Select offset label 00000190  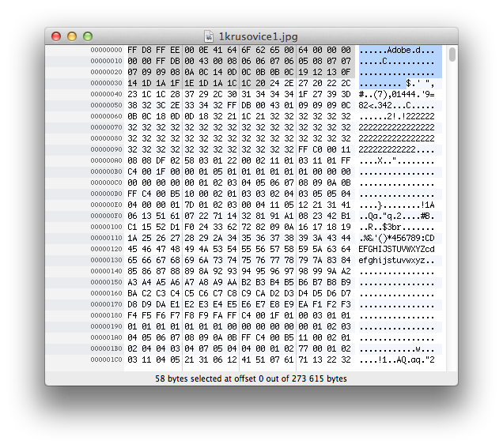click(106, 326)
